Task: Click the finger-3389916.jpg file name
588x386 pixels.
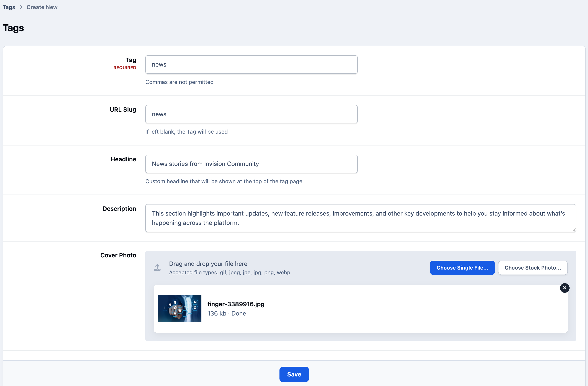Action: (x=236, y=304)
